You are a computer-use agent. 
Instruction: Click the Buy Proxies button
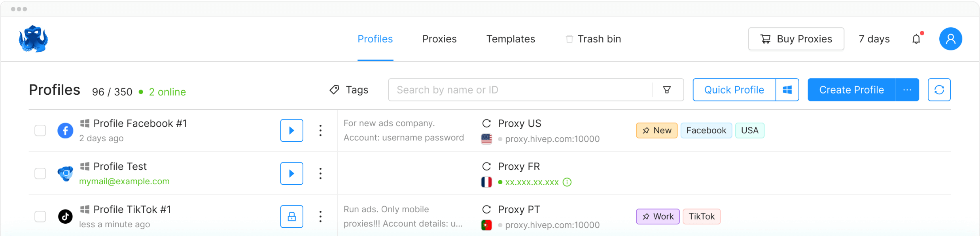click(796, 39)
